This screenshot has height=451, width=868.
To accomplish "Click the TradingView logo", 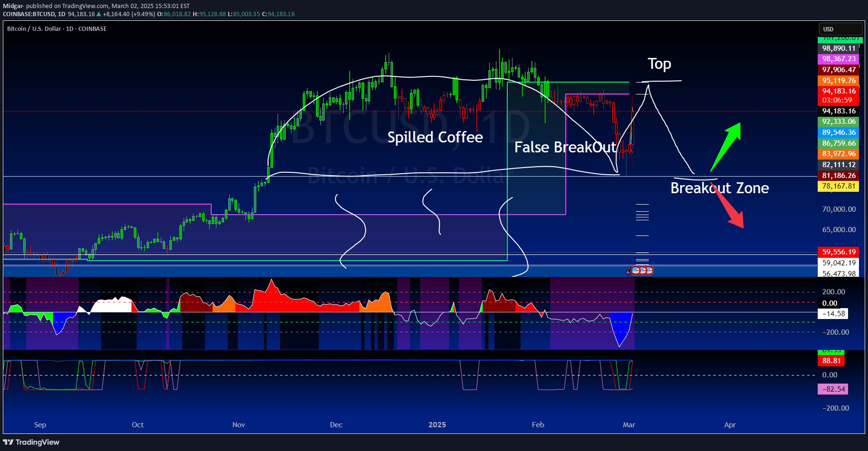I will tap(31, 442).
